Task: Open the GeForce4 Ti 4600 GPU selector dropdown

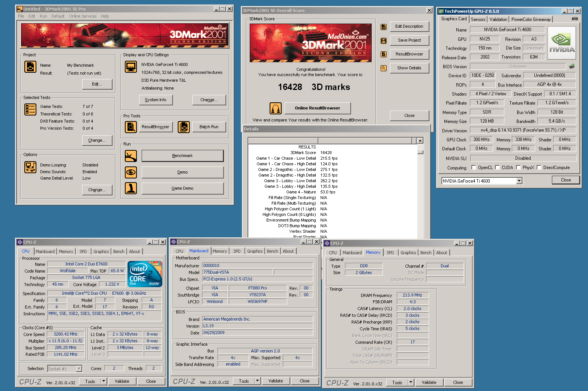Action: (519, 181)
